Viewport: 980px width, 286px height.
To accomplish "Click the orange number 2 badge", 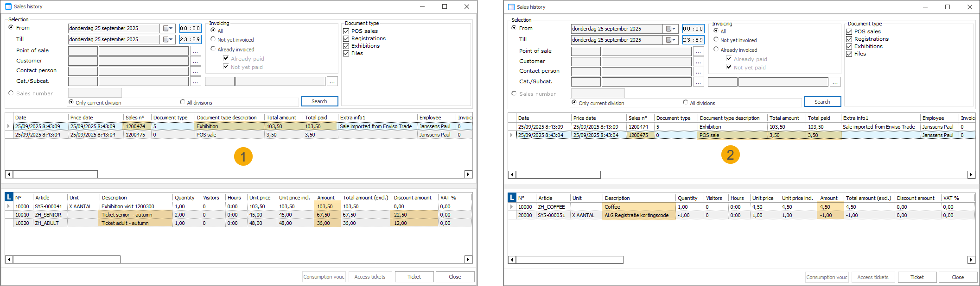I will pyautogui.click(x=730, y=155).
